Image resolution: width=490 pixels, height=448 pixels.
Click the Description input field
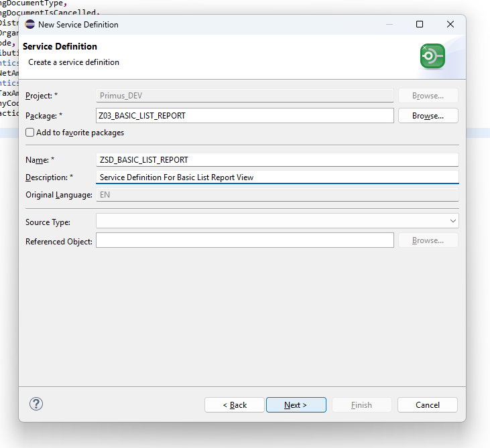coord(278,177)
